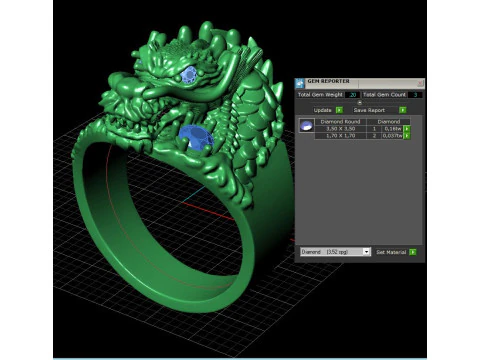The image size is (480, 360).
Task: Select the '1,70 X 1,70' size cell
Action: (x=340, y=136)
